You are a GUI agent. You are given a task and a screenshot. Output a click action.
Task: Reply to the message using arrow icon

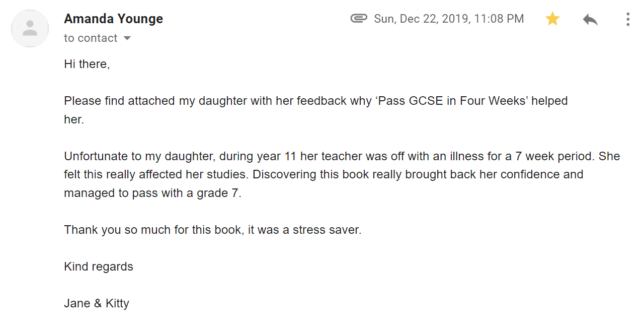[x=590, y=20]
